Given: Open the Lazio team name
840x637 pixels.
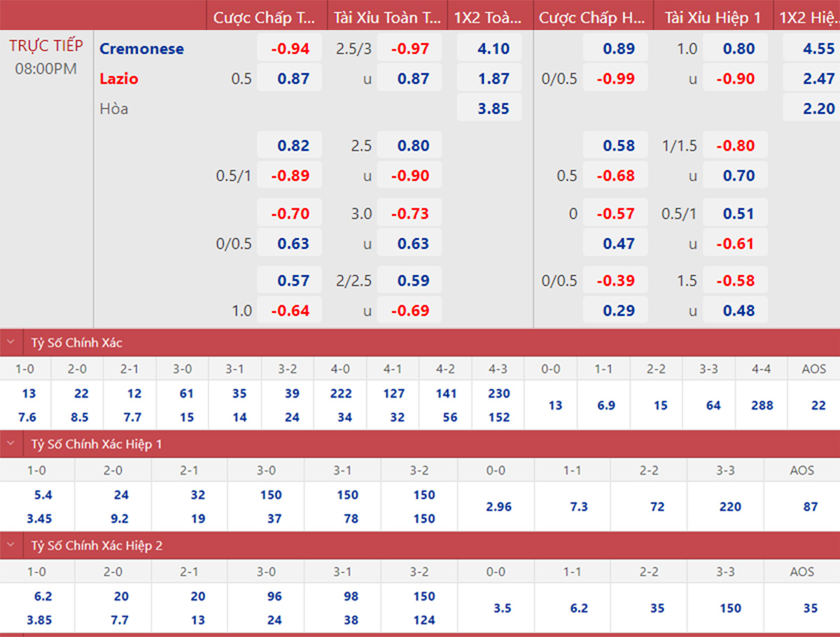Looking at the screenshot, I should pyautogui.click(x=119, y=79).
